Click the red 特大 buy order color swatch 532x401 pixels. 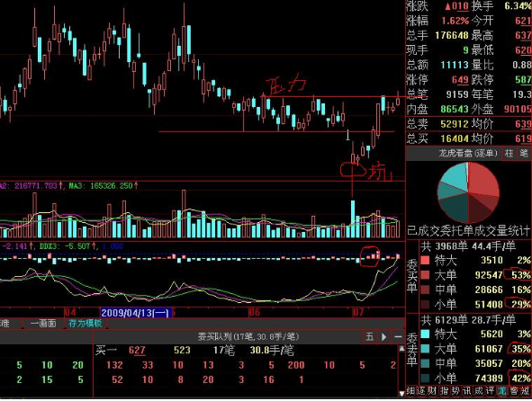coord(425,261)
